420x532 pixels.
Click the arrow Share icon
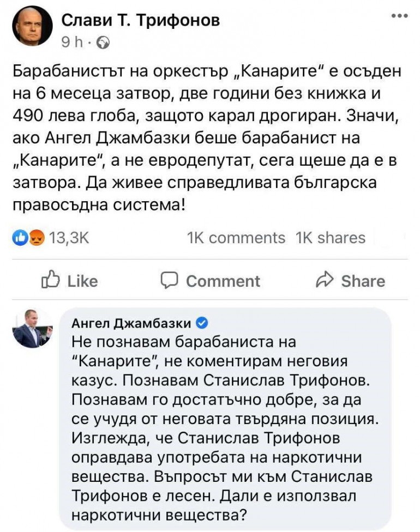click(325, 280)
